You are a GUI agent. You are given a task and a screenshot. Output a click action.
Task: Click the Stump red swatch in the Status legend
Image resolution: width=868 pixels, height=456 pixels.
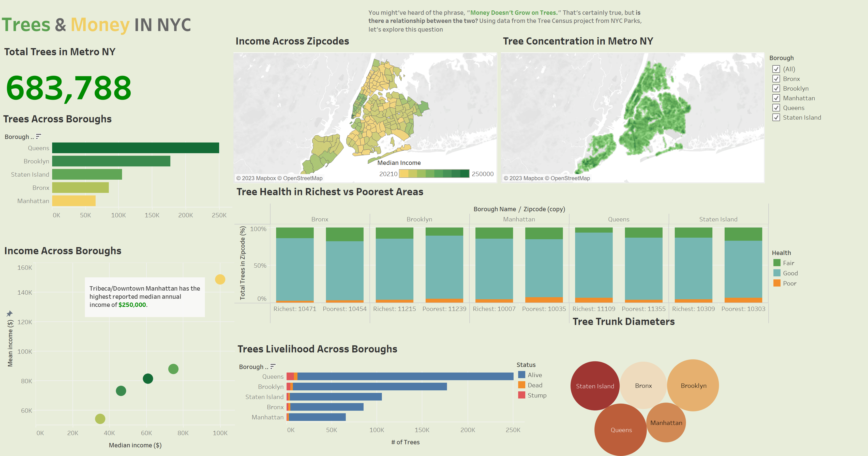pyautogui.click(x=522, y=395)
